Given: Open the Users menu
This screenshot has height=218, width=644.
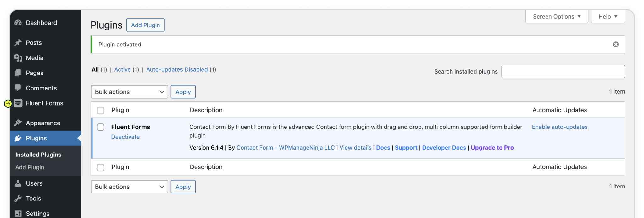Looking at the screenshot, I should [x=34, y=183].
